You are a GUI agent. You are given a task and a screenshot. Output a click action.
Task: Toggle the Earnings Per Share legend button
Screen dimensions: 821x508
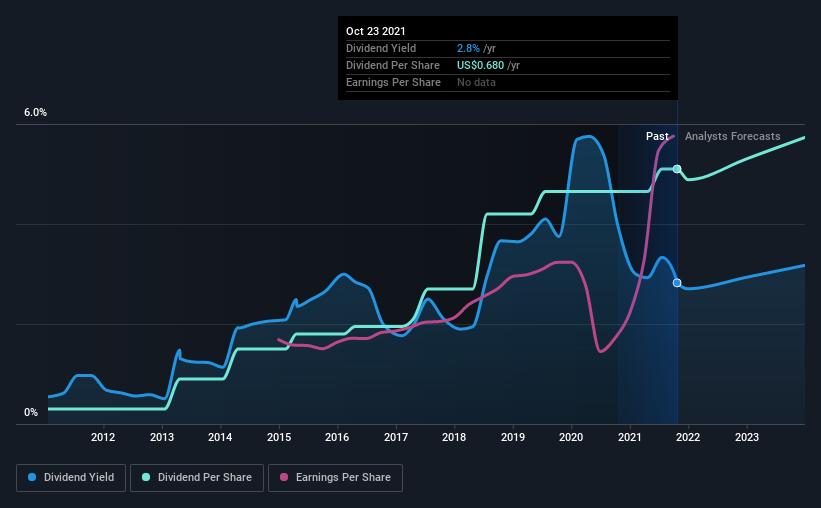coord(335,478)
